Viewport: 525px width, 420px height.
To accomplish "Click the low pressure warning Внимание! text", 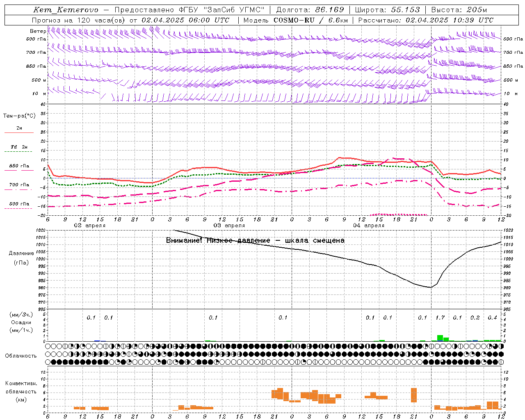I will (255, 240).
